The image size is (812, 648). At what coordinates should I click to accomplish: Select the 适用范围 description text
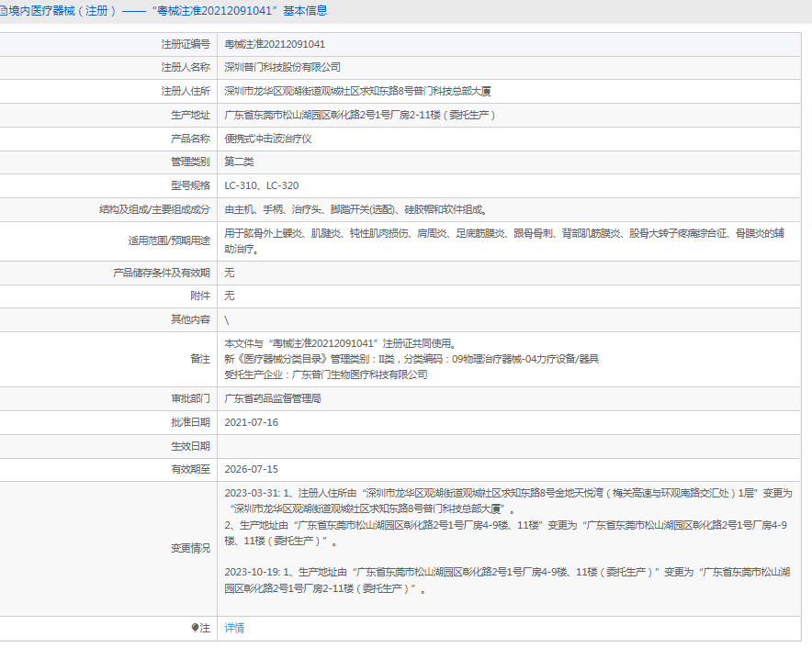(x=504, y=241)
